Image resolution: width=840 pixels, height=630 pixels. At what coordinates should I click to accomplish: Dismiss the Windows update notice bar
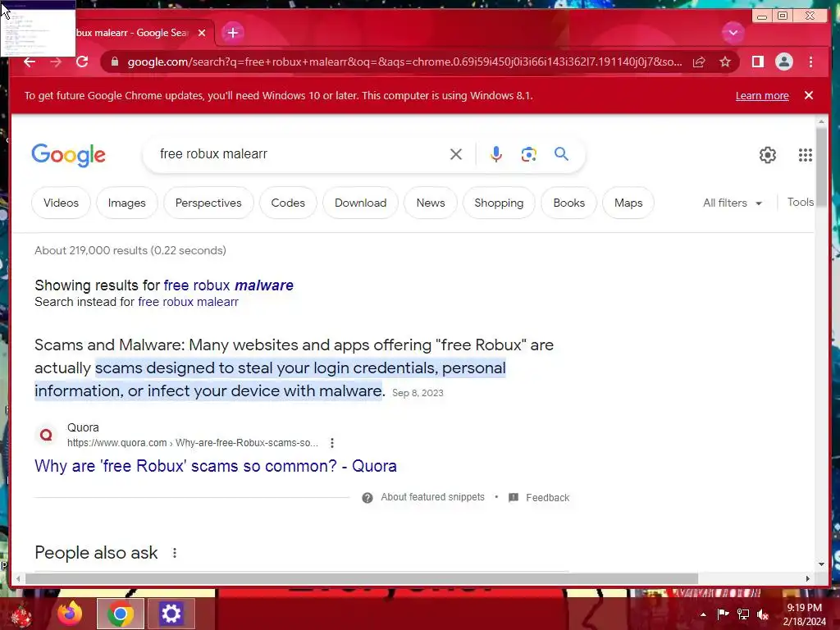tap(809, 95)
